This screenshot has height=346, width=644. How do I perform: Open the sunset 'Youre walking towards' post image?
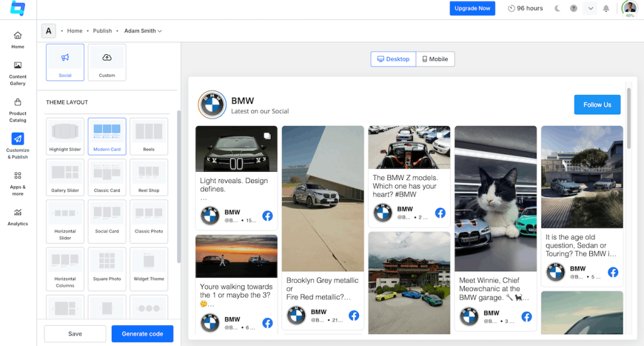[236, 256]
